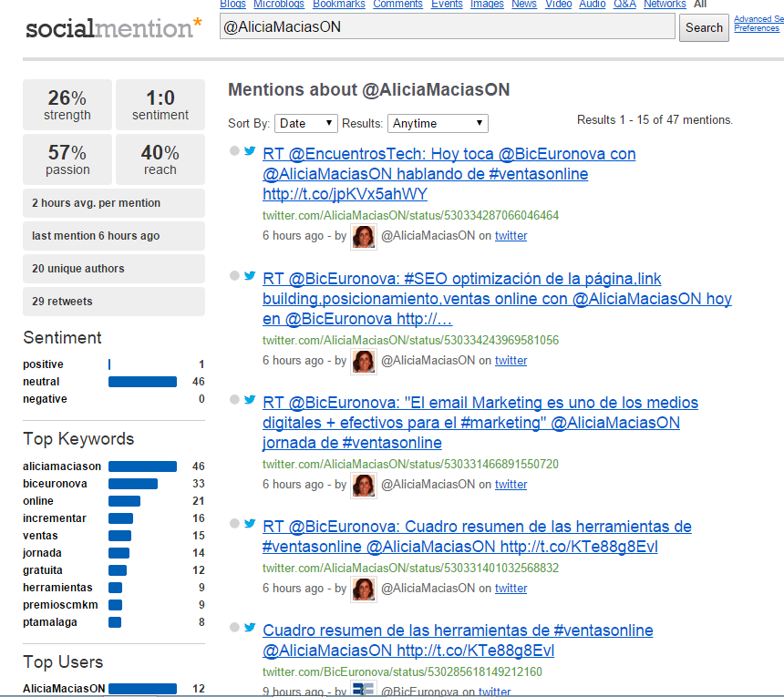Click the 1:0 sentiment stat box
The width and height of the screenshot is (784, 697).
[x=160, y=105]
